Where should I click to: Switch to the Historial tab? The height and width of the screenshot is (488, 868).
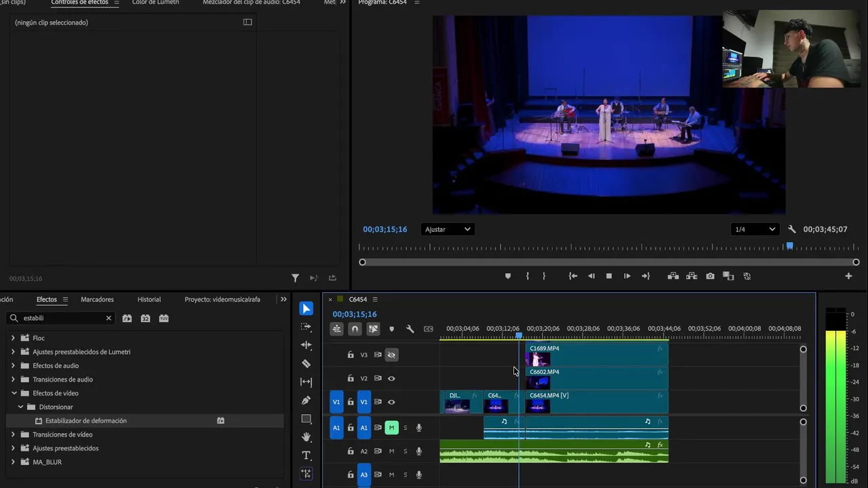(x=149, y=300)
